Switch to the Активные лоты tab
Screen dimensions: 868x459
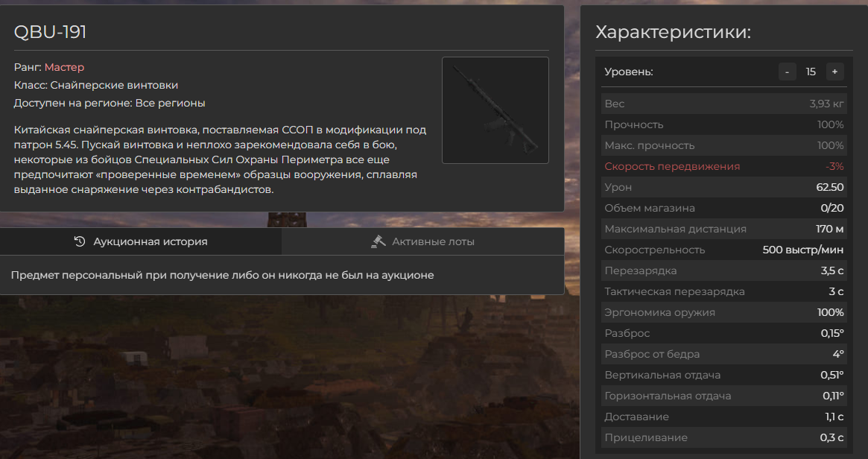click(423, 241)
